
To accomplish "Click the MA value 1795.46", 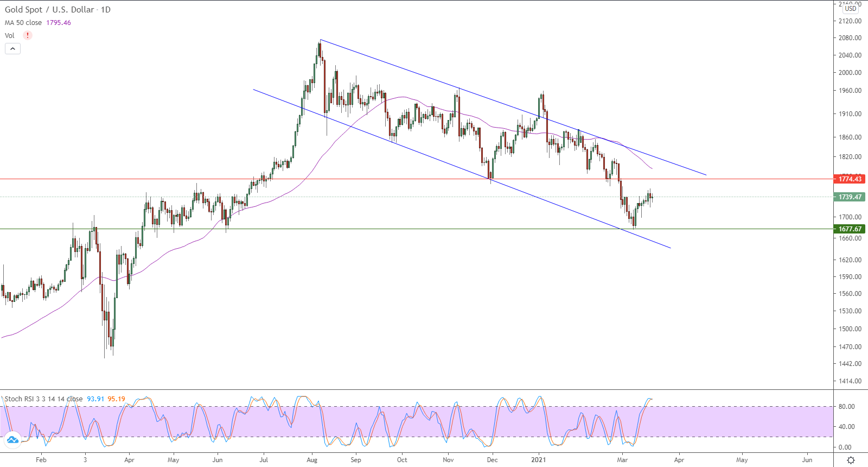I will (x=59, y=23).
